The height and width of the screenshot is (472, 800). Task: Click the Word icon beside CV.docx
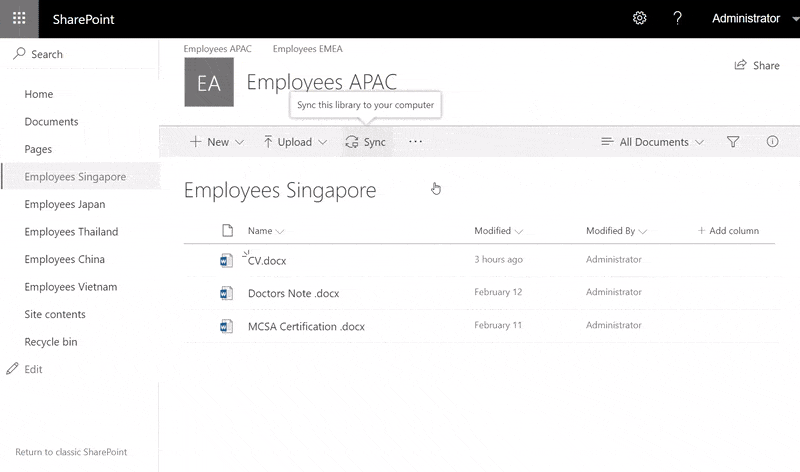[226, 260]
